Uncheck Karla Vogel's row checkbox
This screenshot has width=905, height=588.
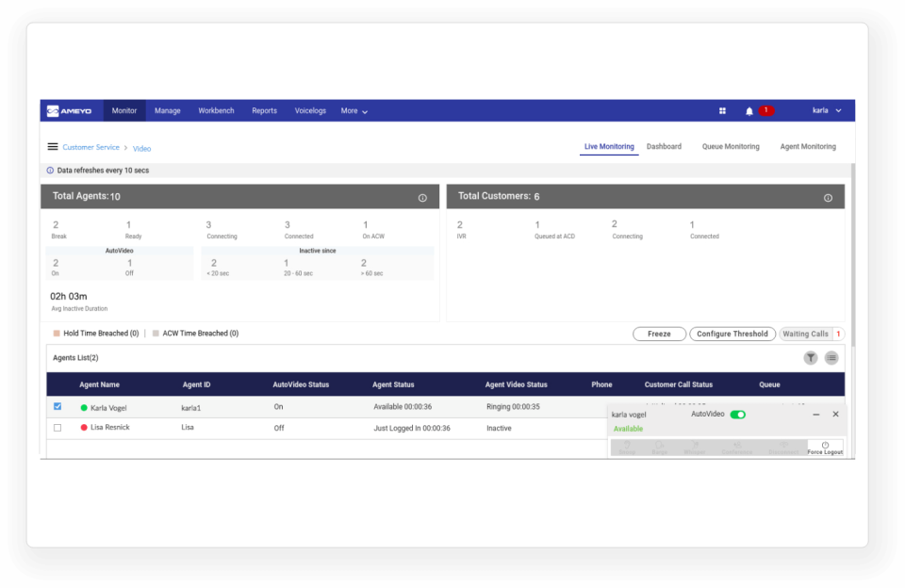coord(57,406)
